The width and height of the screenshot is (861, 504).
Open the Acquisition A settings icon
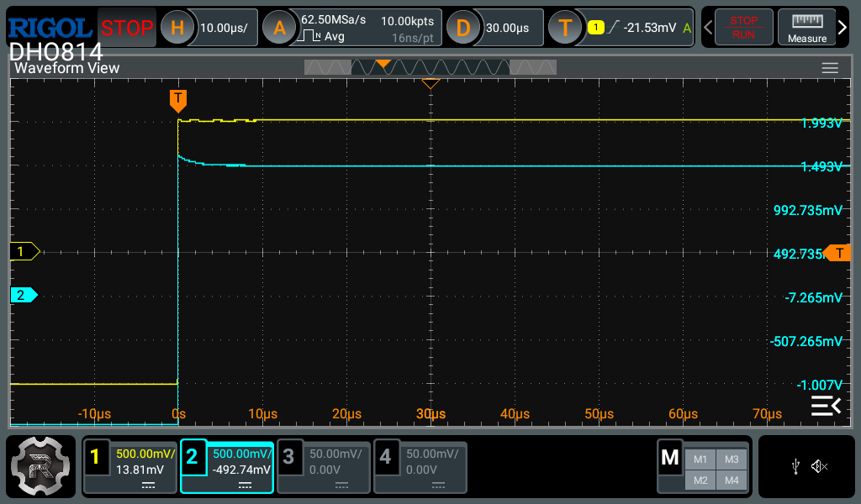tap(279, 28)
